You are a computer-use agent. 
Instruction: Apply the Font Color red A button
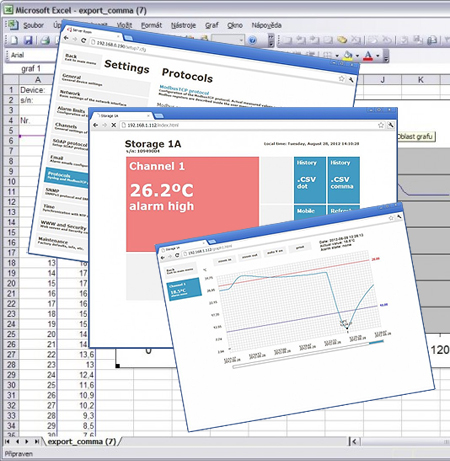[368, 55]
